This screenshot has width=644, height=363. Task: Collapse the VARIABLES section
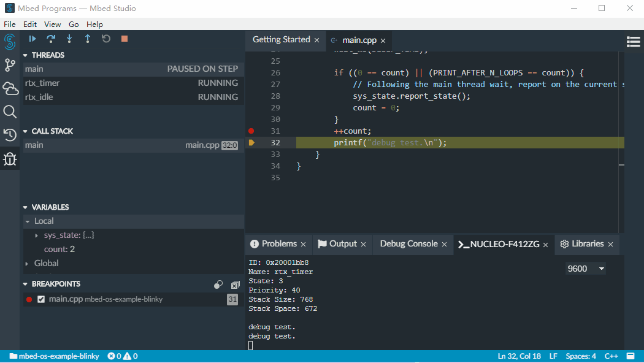[x=26, y=207]
